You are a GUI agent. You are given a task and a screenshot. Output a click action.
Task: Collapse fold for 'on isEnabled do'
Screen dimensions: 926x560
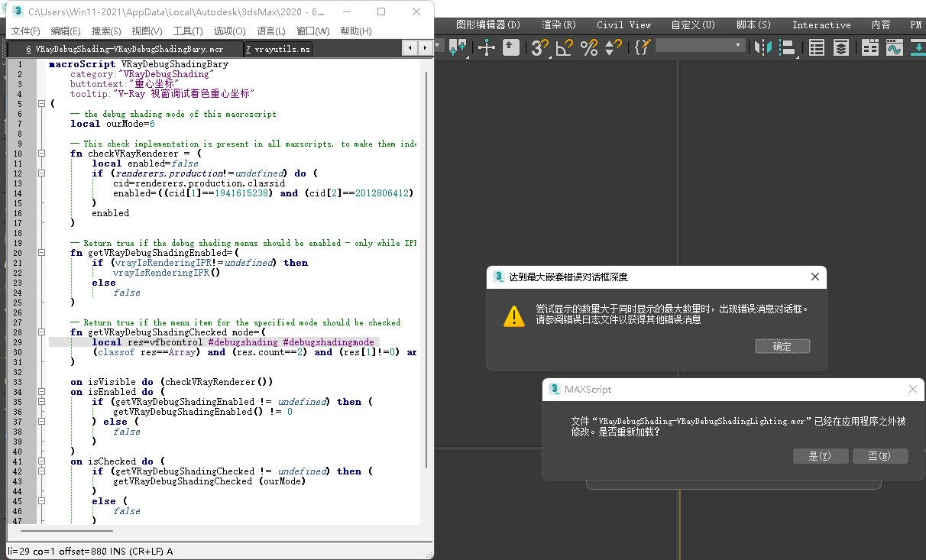(x=41, y=392)
